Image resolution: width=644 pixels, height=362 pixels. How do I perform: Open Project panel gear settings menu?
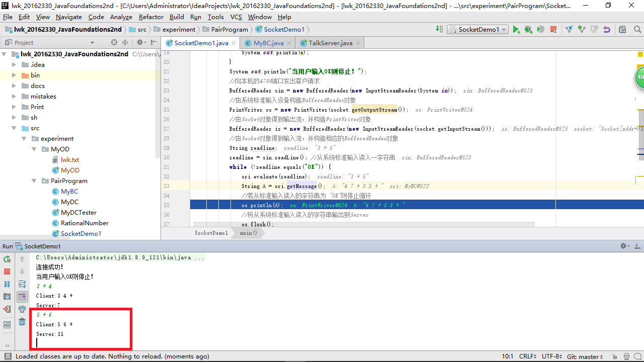click(141, 43)
